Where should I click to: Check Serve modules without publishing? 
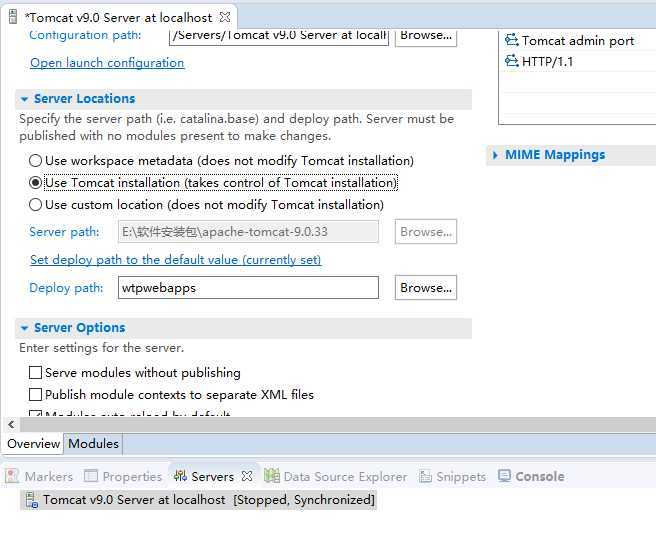[x=36, y=373]
